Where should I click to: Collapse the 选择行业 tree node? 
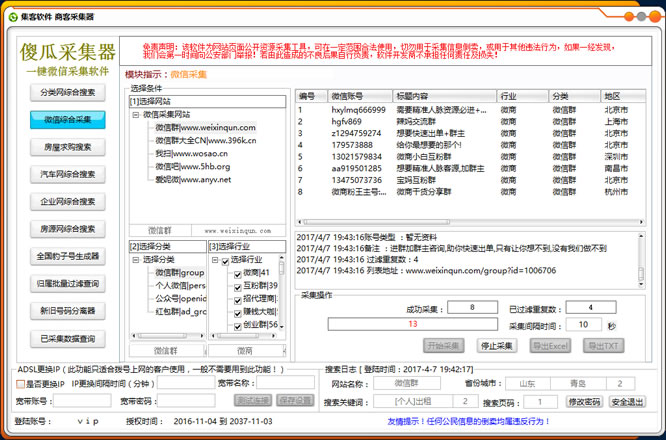[214, 259]
